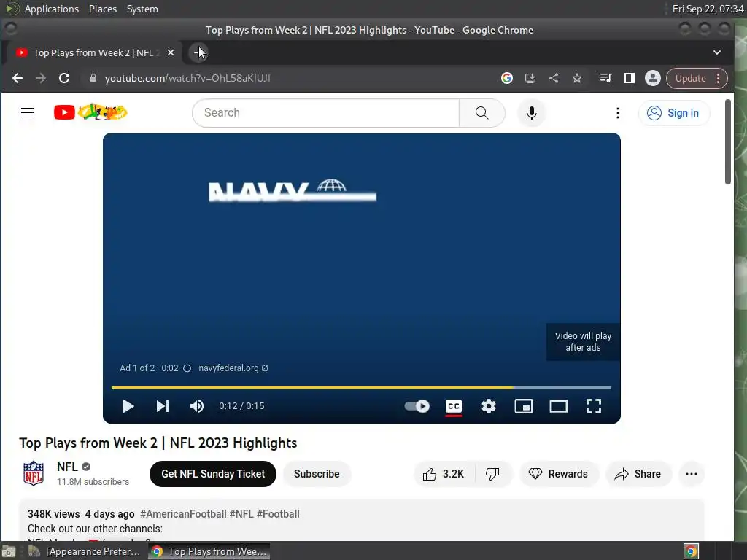Visit navyfederal.org ad link
Screen dimensions: 747x560
233,368
